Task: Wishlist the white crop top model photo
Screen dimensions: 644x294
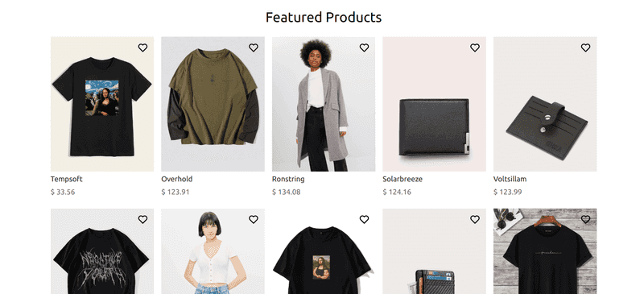Action: click(x=254, y=220)
